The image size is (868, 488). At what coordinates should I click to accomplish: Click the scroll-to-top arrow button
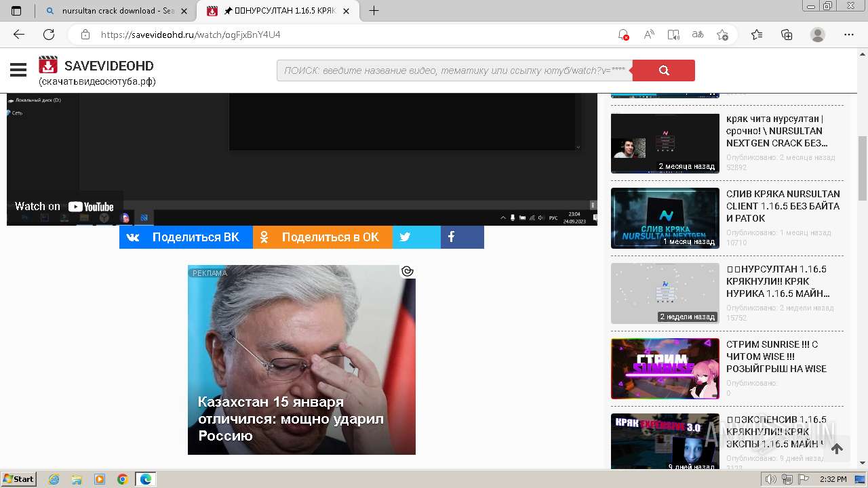[x=837, y=449]
